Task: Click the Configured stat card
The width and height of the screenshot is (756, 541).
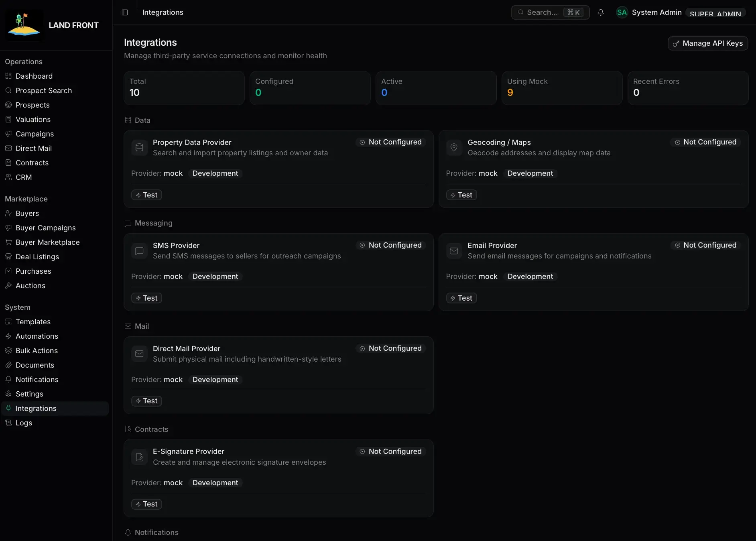Action: [310, 88]
